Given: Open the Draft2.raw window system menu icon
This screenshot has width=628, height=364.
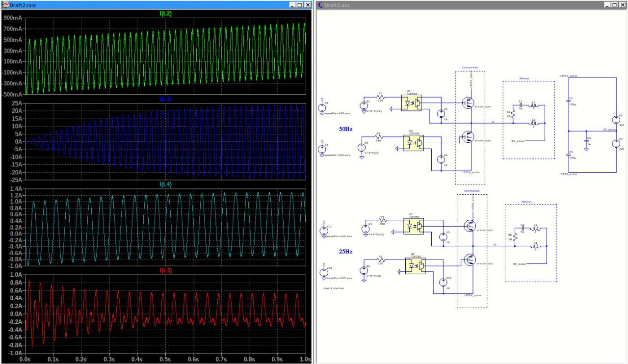Looking at the screenshot, I should coord(5,4).
